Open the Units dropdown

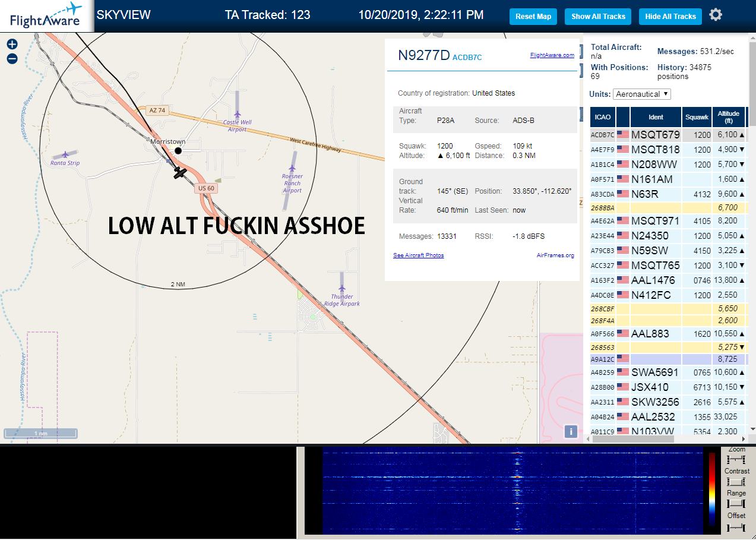click(x=642, y=94)
